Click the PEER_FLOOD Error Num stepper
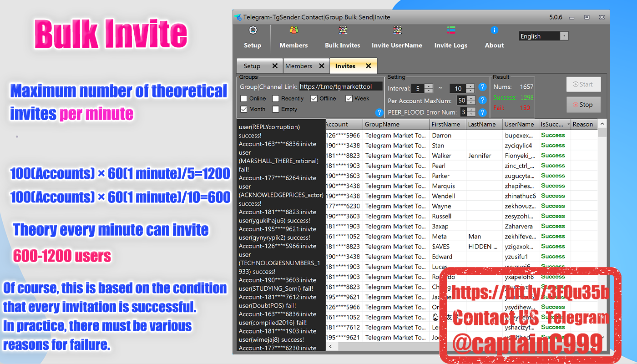Image resolution: width=637 pixels, height=364 pixels. pos(470,112)
